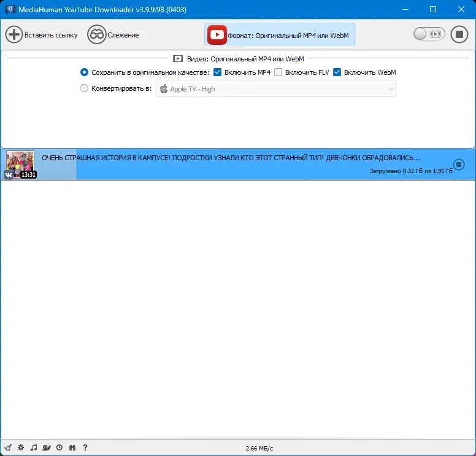
Task: Open the Apple TV - High dropdown
Action: pos(276,89)
